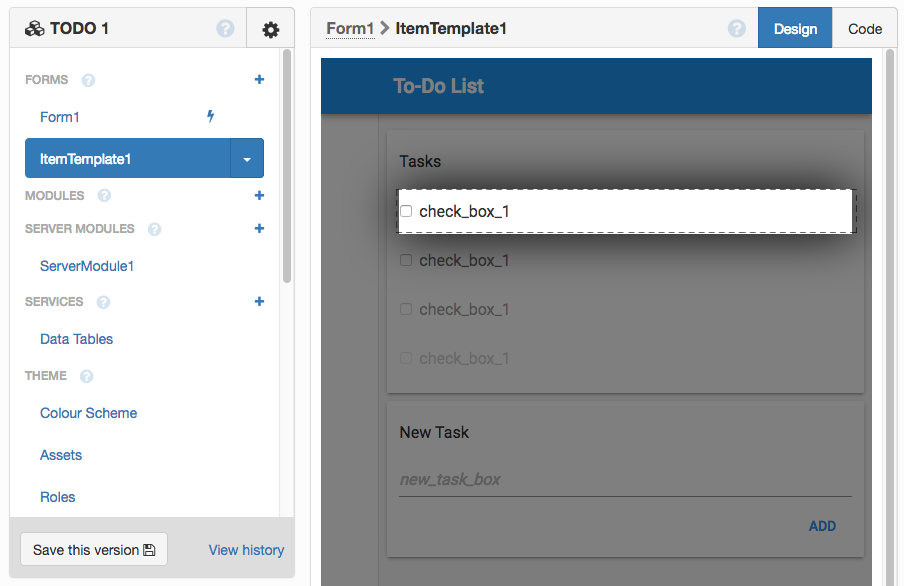Tick the highlighted check_box_1 checkbox
Screen dimensions: 904x586
[406, 211]
